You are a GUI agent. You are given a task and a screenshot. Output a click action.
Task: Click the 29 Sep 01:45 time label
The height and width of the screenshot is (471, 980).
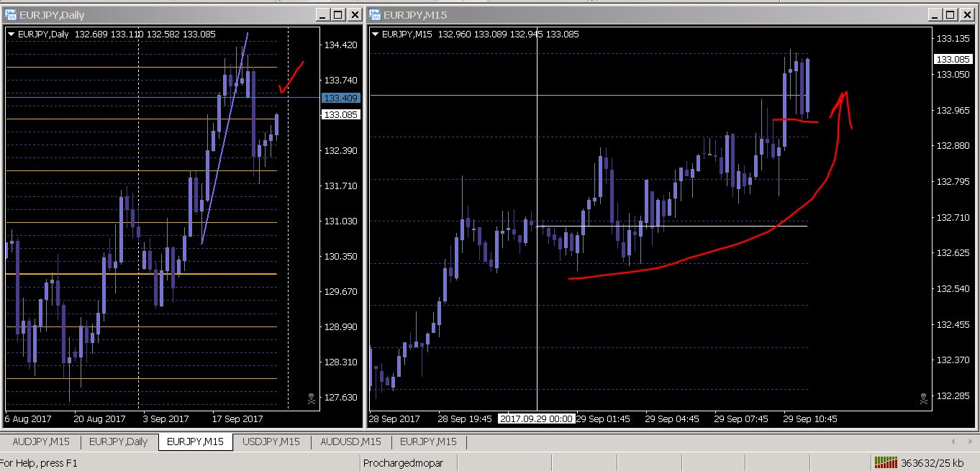(x=603, y=419)
